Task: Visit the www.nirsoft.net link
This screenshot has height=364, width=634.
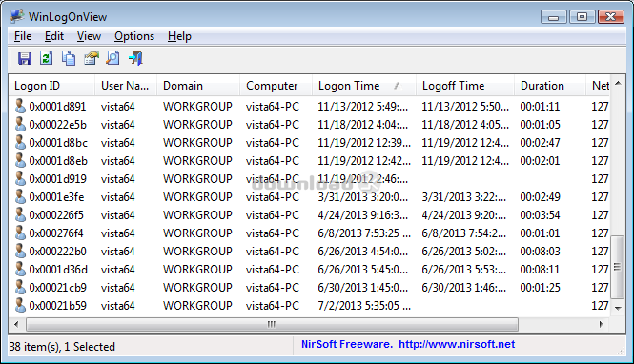Action: pyautogui.click(x=457, y=344)
